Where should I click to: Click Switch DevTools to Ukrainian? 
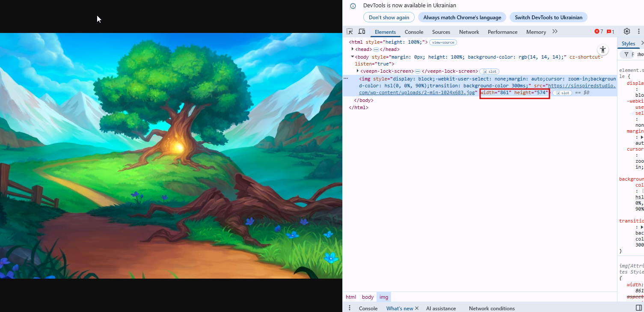click(x=549, y=18)
